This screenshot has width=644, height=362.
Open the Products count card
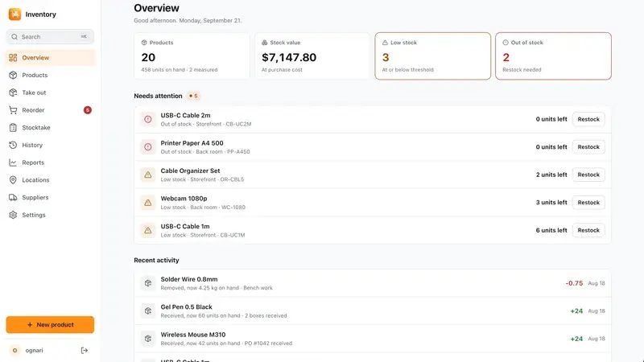(x=192, y=56)
